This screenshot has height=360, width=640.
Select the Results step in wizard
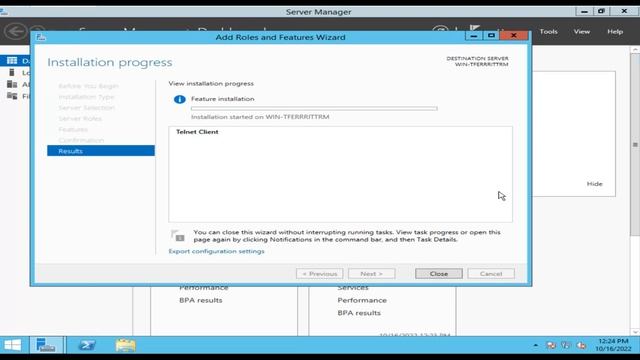point(101,151)
